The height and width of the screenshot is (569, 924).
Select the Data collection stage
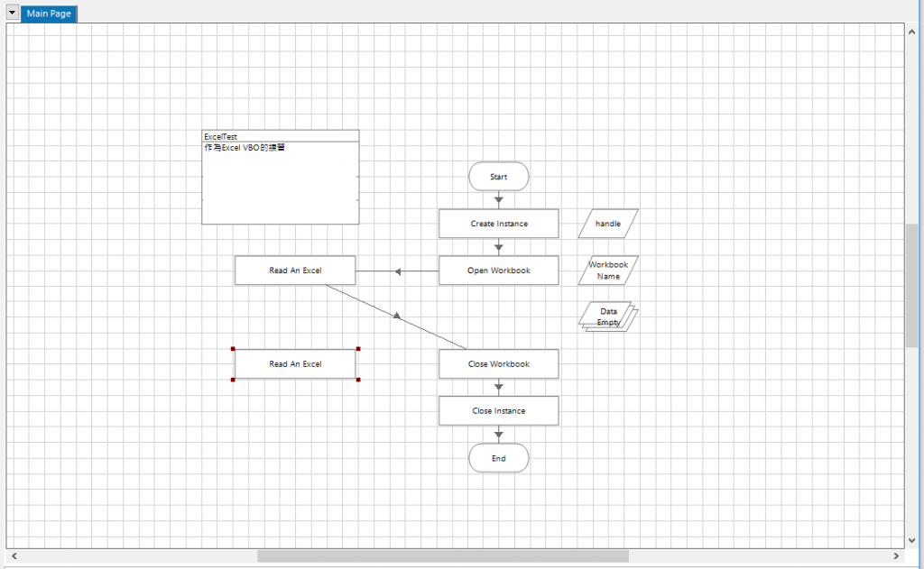(608, 317)
